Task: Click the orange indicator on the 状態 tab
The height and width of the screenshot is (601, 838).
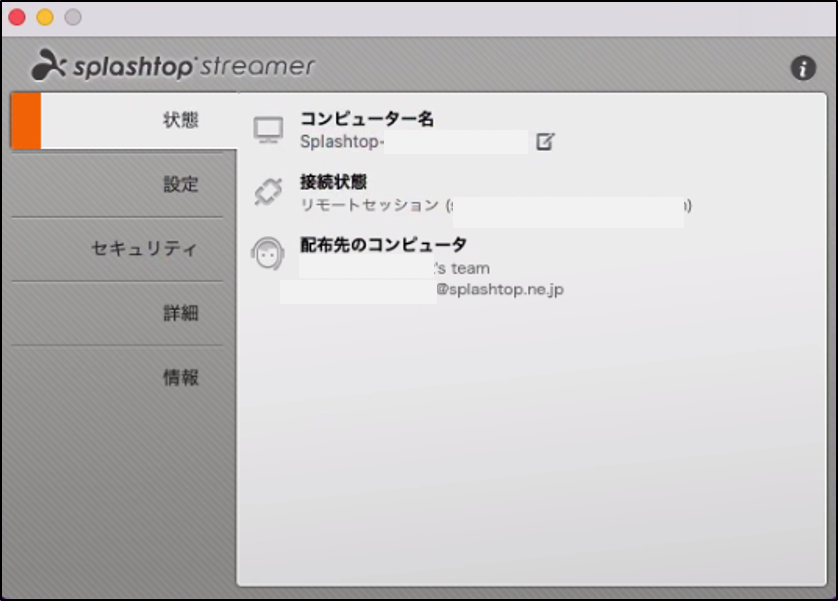Action: pos(23,119)
